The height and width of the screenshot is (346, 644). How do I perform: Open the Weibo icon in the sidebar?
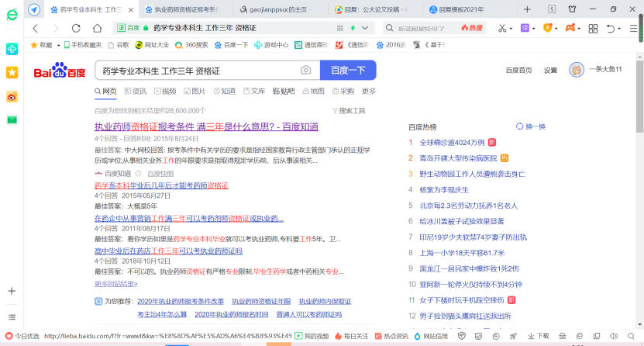pyautogui.click(x=12, y=97)
